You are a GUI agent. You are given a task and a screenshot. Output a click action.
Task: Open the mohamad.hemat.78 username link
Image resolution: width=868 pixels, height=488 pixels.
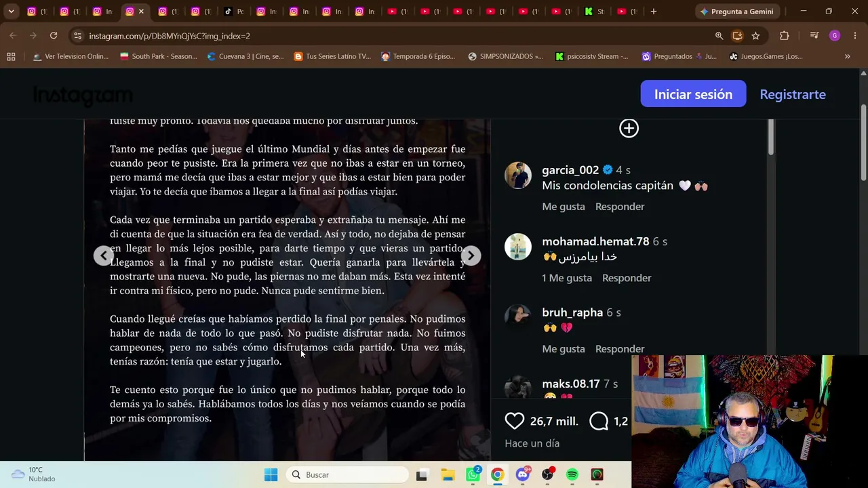(x=595, y=241)
